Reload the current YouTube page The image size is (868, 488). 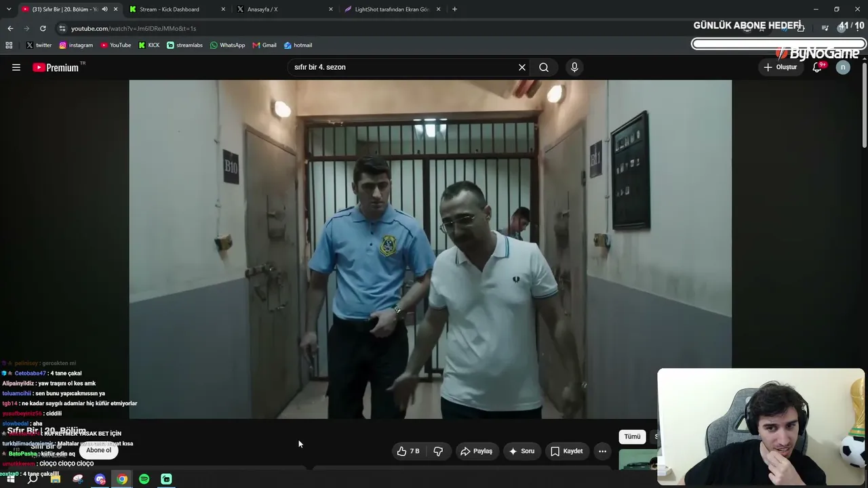tap(43, 28)
